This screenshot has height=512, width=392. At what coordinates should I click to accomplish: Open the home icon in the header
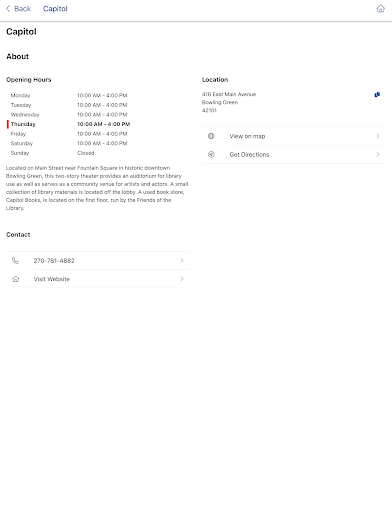(x=380, y=9)
